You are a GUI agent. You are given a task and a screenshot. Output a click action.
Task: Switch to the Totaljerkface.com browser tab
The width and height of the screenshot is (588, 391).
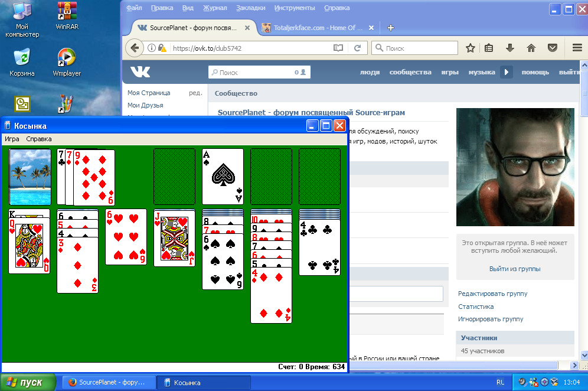[313, 28]
